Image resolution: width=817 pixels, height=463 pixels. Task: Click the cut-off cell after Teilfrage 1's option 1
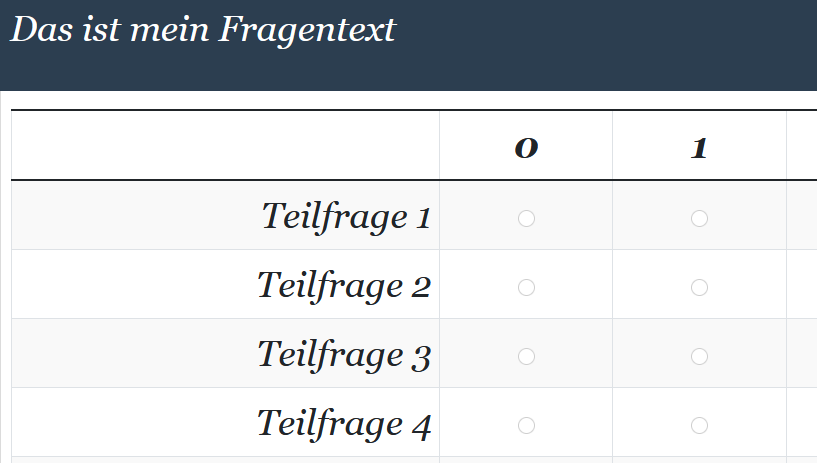802,216
